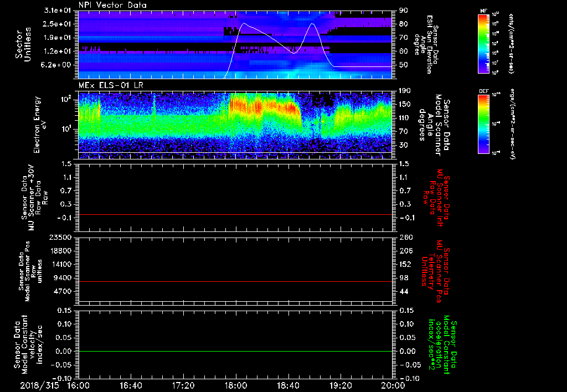
Task: Click the 150 scanner angle tick label
Action: [406, 104]
